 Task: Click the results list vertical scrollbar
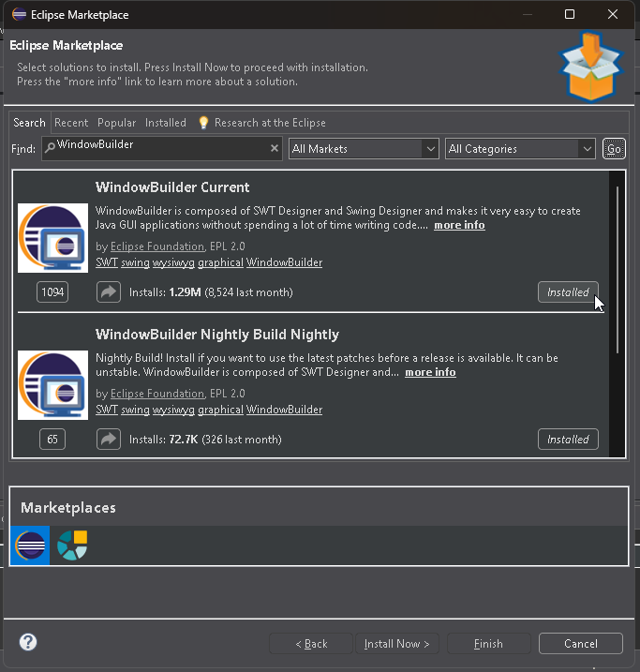tap(618, 270)
